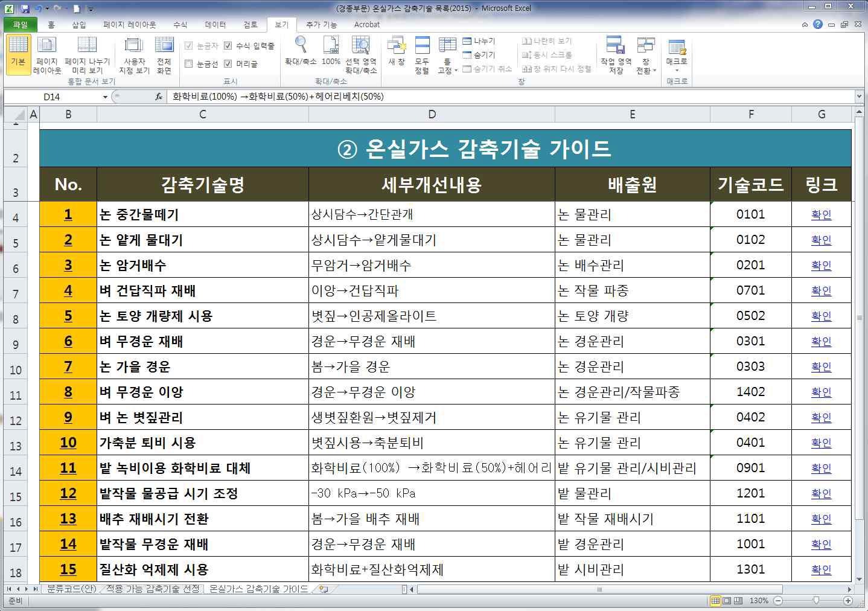Open Quick Access Toolbar customize dropdown
The image size is (868, 611).
(91, 9)
